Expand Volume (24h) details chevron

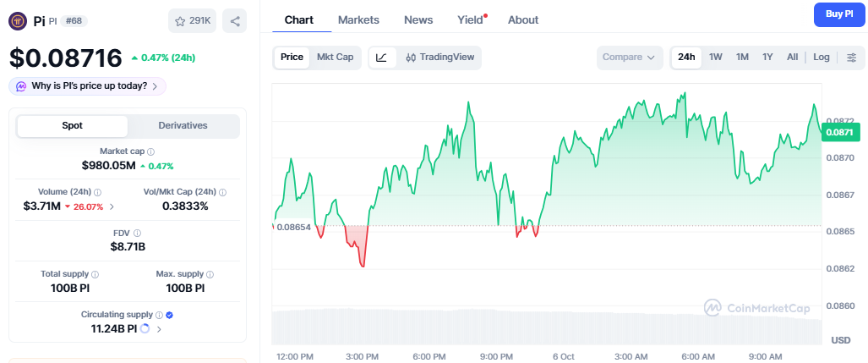point(112,206)
